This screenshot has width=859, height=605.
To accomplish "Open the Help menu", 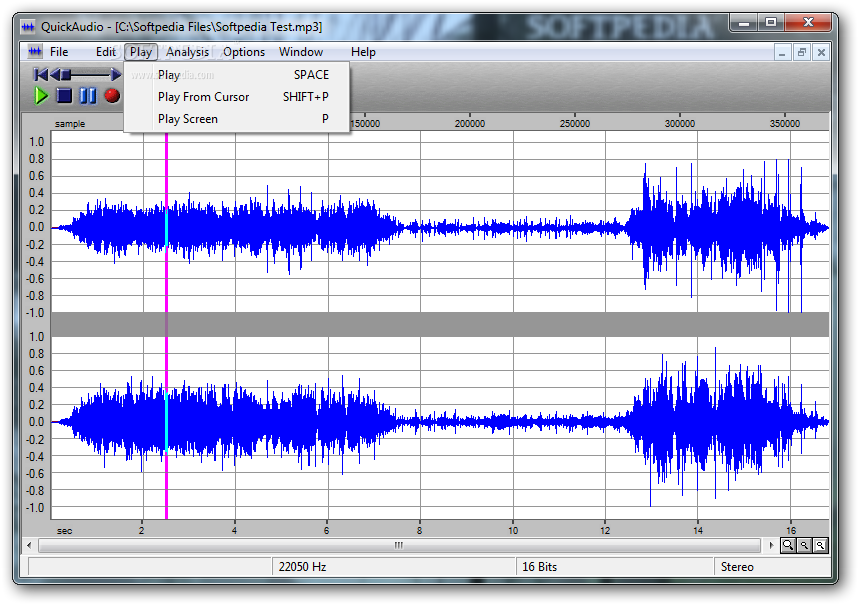I will pyautogui.click(x=363, y=52).
